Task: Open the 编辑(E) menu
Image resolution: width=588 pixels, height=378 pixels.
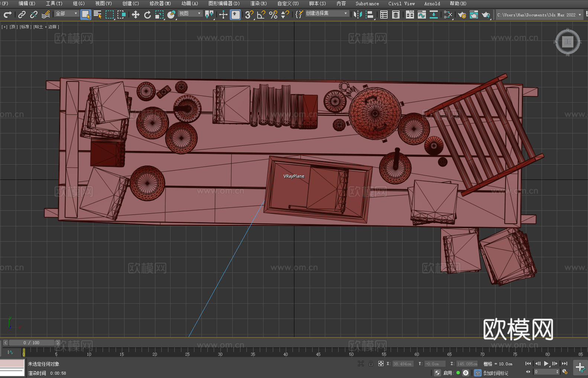Action: coord(27,3)
